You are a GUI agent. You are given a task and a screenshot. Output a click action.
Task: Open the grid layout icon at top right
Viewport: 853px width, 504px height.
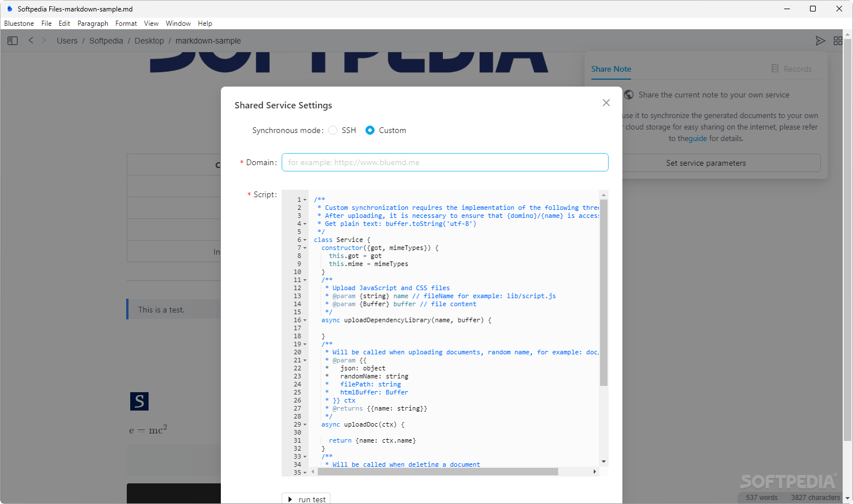[838, 41]
